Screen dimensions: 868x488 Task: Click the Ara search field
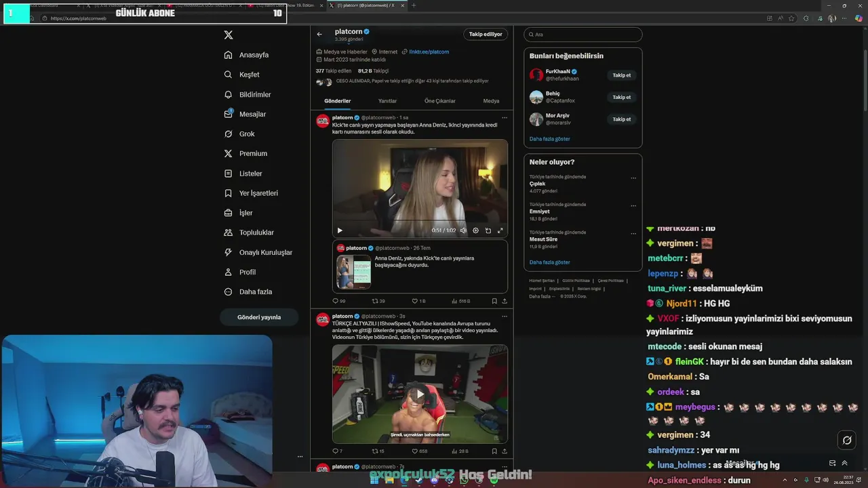click(x=583, y=34)
